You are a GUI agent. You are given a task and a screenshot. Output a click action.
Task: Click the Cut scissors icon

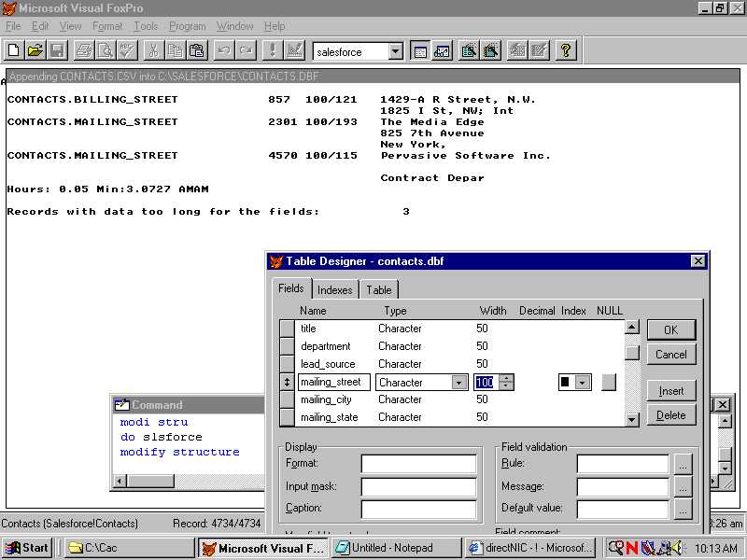(153, 50)
